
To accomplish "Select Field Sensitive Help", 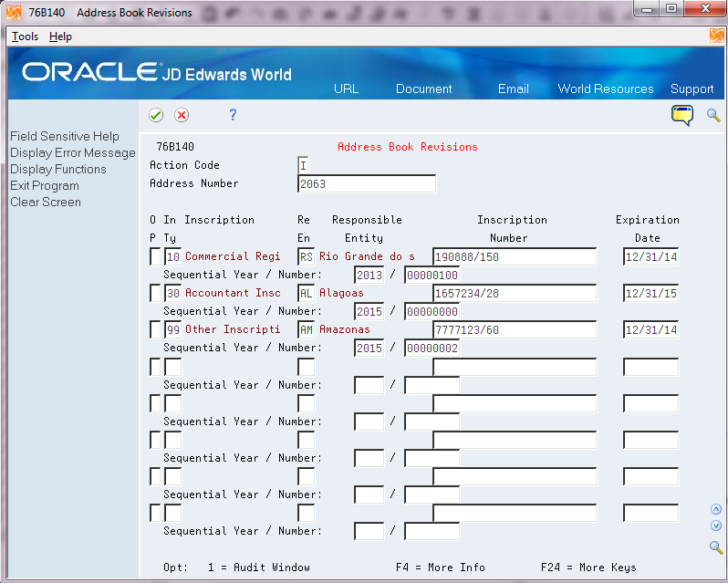I will (x=65, y=136).
